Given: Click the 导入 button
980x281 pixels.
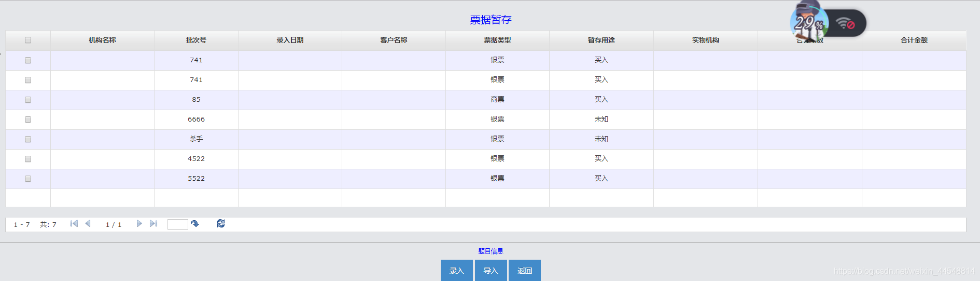Looking at the screenshot, I should pyautogui.click(x=491, y=271).
